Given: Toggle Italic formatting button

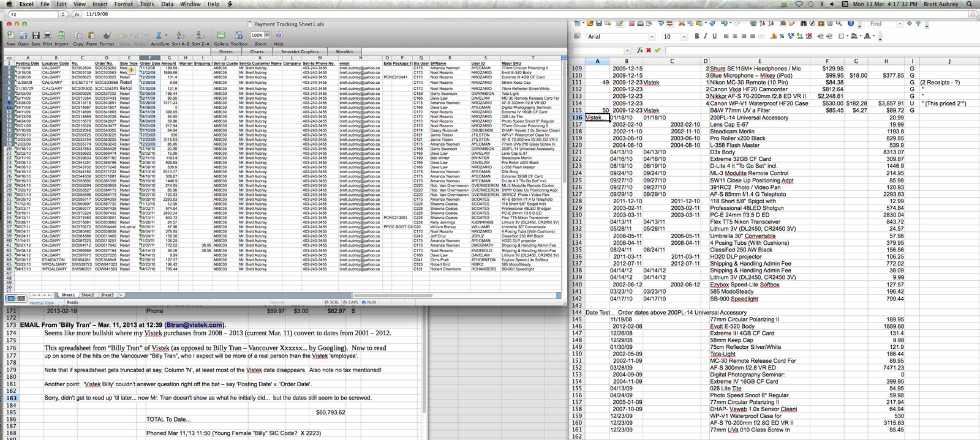Looking at the screenshot, I should [705, 37].
